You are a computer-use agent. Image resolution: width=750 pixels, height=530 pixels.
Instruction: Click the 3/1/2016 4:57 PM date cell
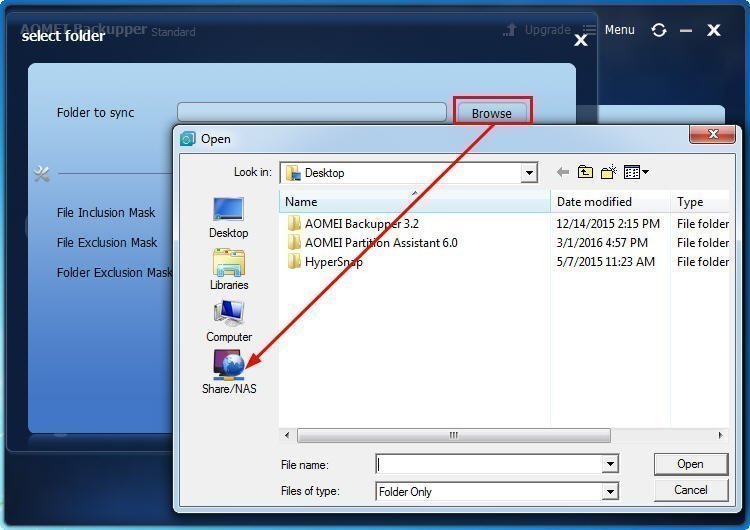pos(602,243)
